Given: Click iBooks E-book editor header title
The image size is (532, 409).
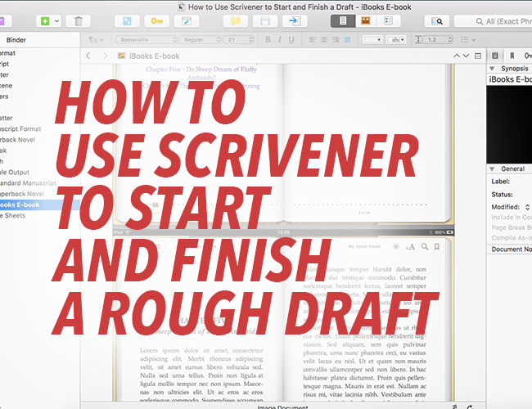Looking at the screenshot, I should click(154, 56).
